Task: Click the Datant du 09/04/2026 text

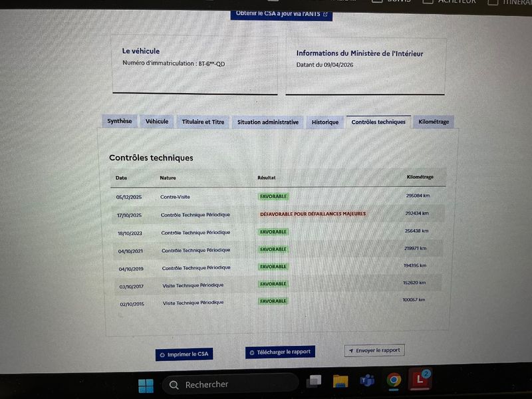Action: click(x=325, y=65)
